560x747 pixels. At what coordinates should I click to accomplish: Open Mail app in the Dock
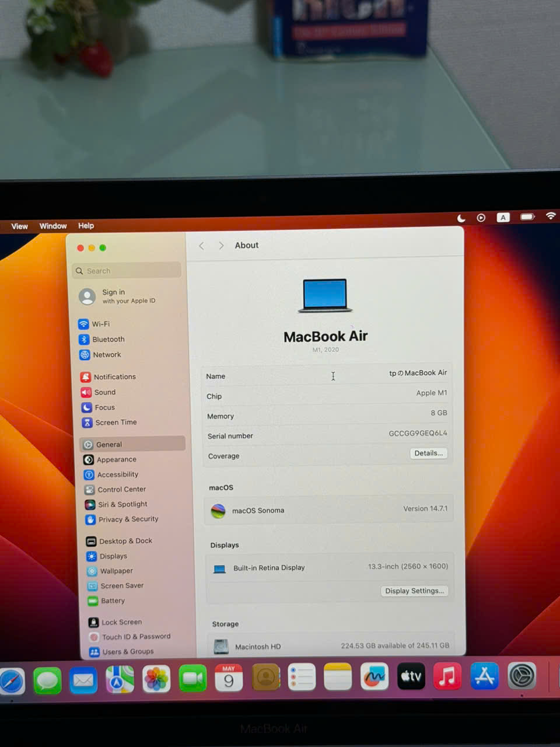(83, 680)
